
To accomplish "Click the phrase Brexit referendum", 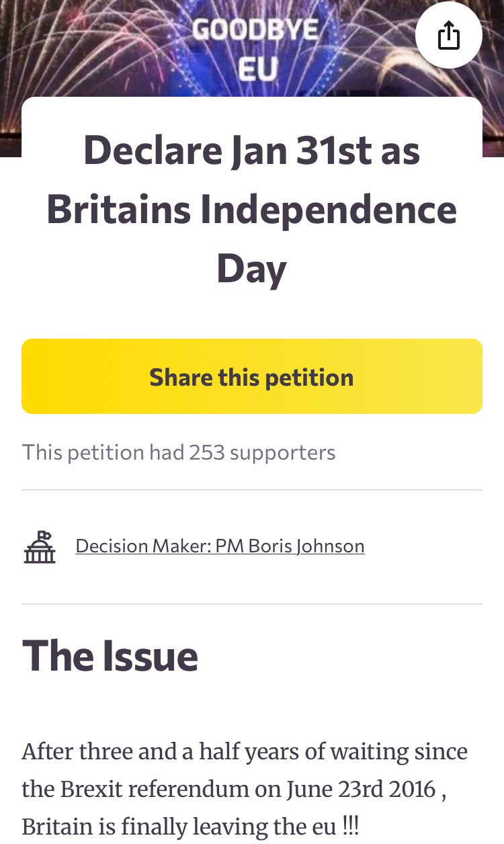I will pos(151,788).
